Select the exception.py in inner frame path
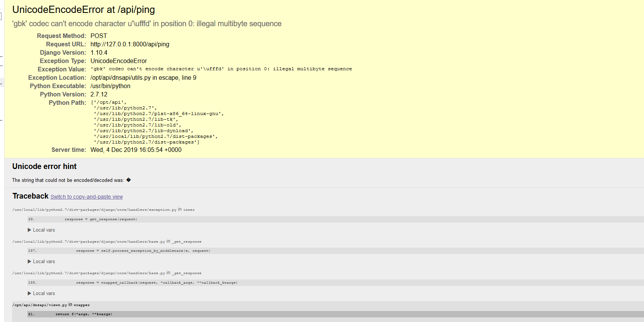 point(103,210)
